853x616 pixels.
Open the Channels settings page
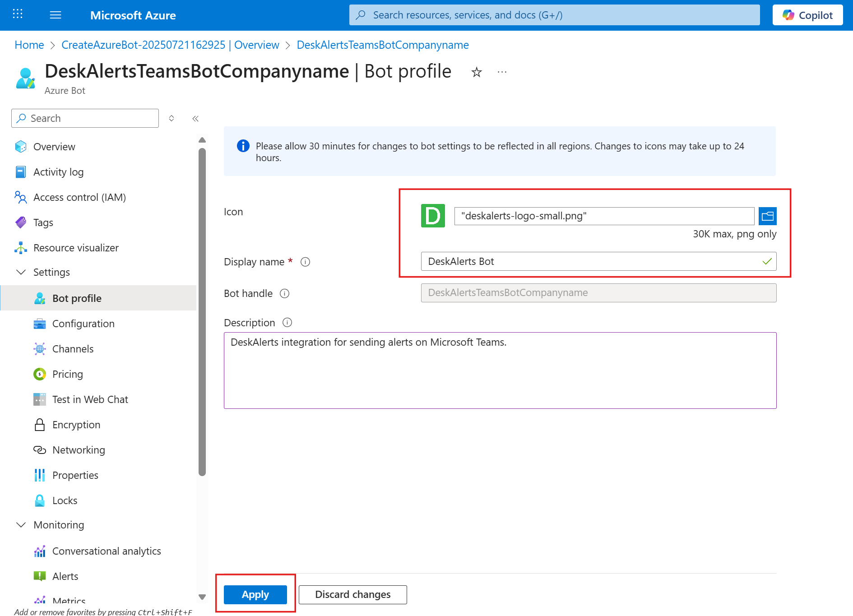73,349
